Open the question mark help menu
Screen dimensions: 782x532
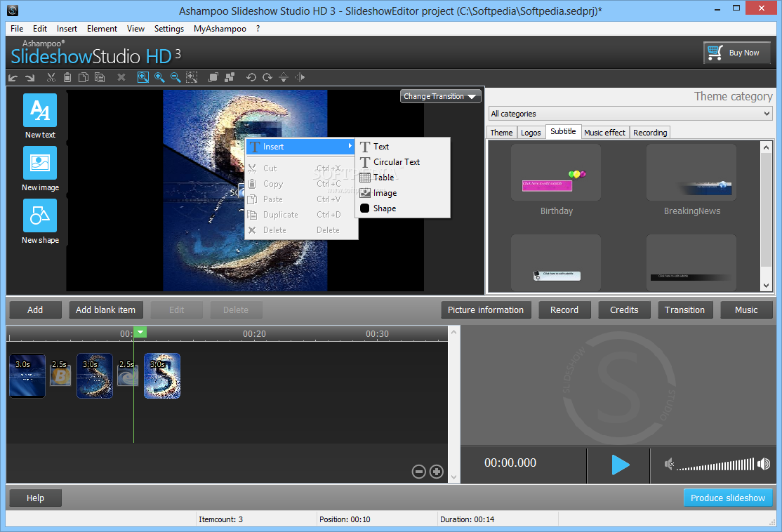point(258,28)
